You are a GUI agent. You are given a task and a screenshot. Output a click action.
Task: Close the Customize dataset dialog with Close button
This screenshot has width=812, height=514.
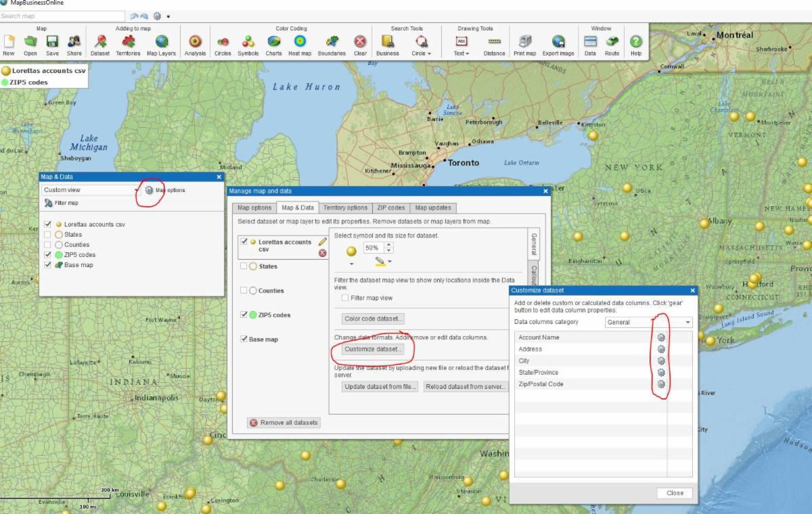click(675, 493)
